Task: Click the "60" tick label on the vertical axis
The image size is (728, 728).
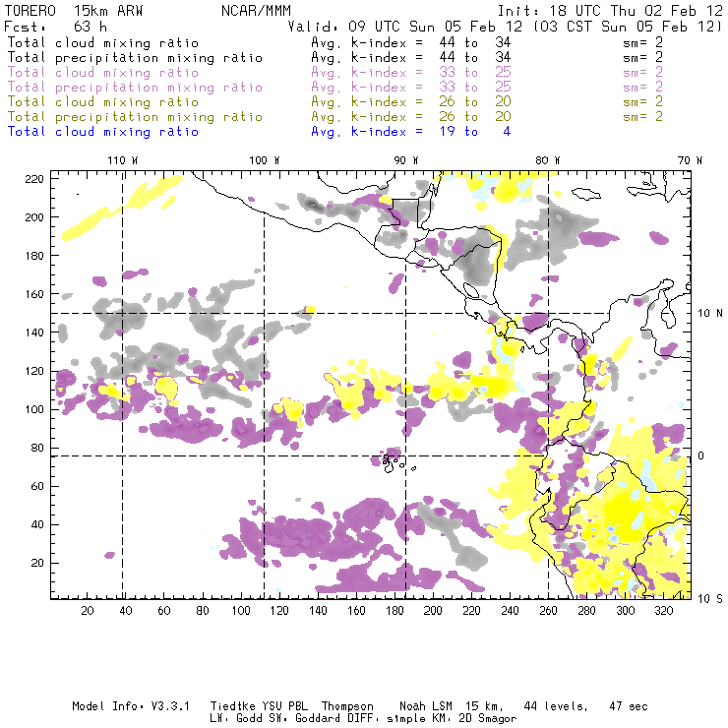Action: (37, 487)
